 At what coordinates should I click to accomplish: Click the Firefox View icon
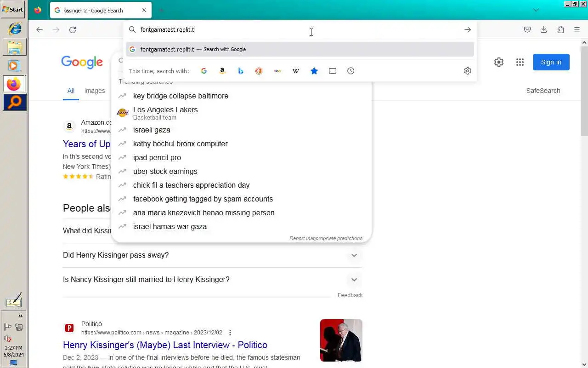click(x=38, y=10)
